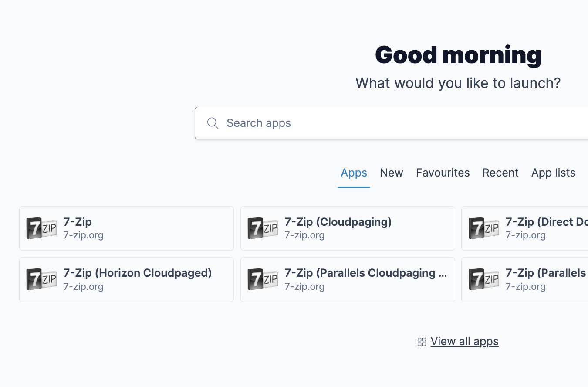Go to the App lists tab
Screen dimensions: 588x387
coord(553,173)
